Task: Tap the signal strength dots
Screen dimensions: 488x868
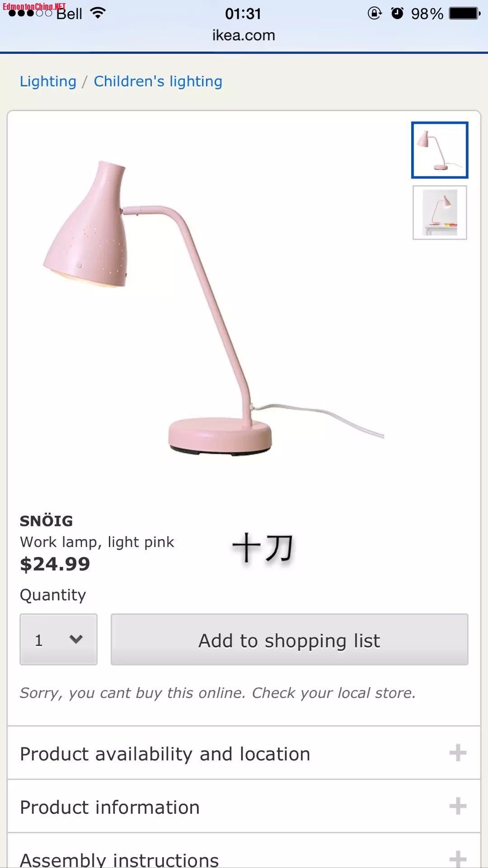Action: [x=31, y=13]
